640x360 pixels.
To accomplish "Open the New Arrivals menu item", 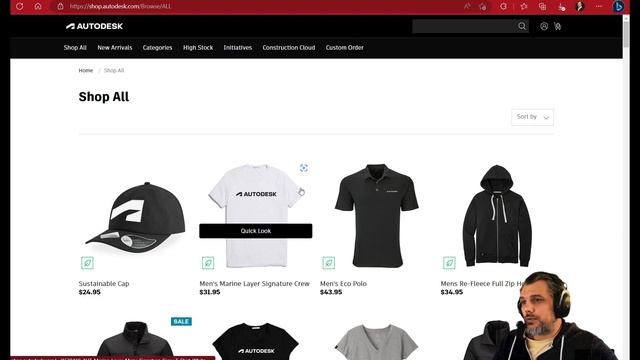I will pyautogui.click(x=115, y=47).
